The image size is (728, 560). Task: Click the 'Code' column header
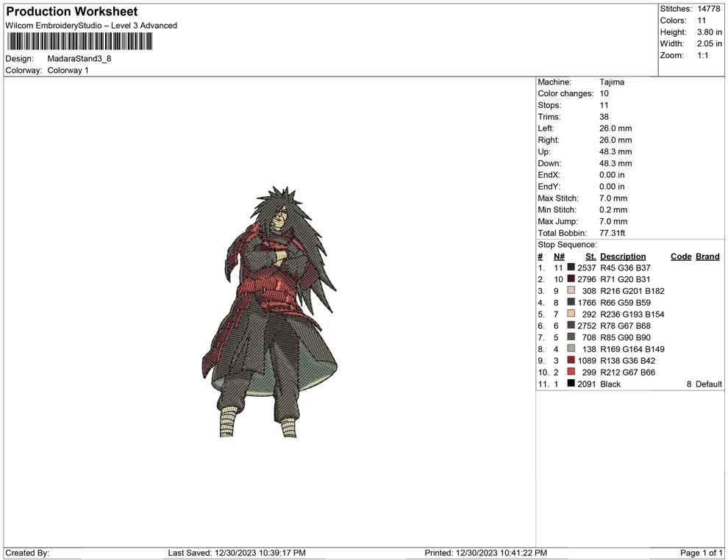[681, 256]
